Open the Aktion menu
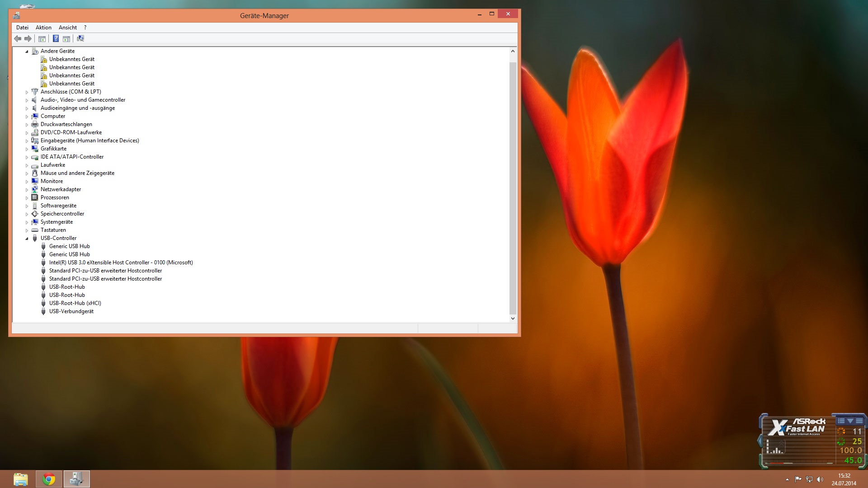Image resolution: width=868 pixels, height=488 pixels. (43, 28)
